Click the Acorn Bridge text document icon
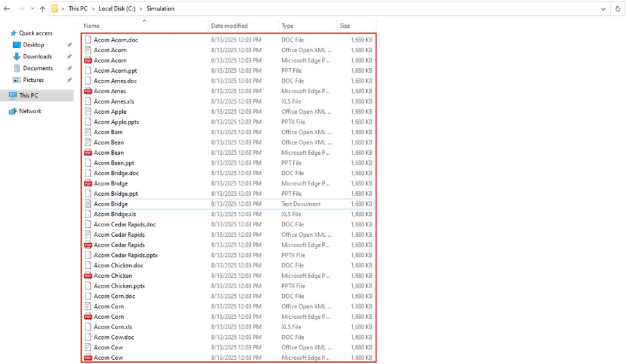The width and height of the screenshot is (628, 364). (x=88, y=204)
